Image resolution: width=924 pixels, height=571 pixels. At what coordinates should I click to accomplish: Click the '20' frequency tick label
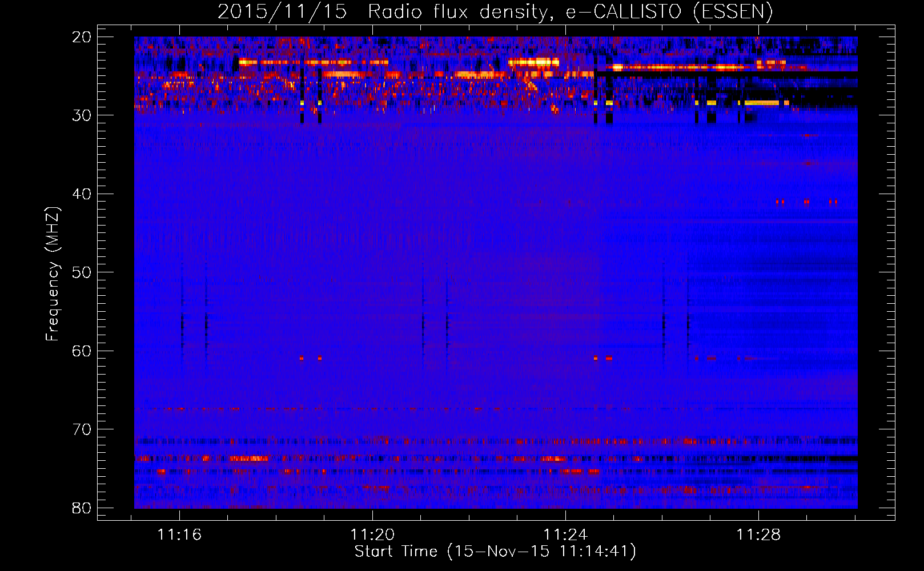pyautogui.click(x=82, y=37)
